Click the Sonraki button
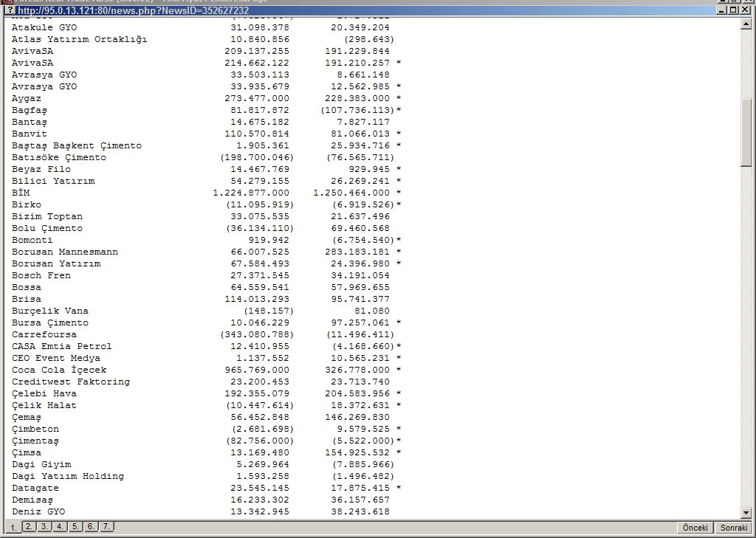 tap(734, 528)
